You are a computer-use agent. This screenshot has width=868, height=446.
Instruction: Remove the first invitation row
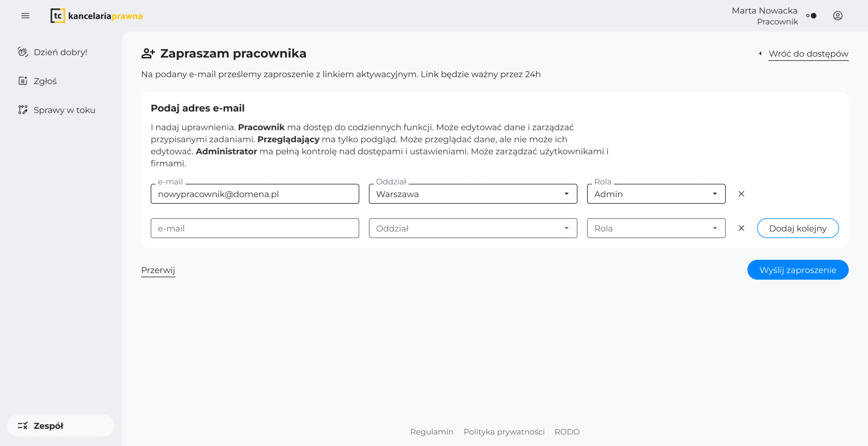741,194
